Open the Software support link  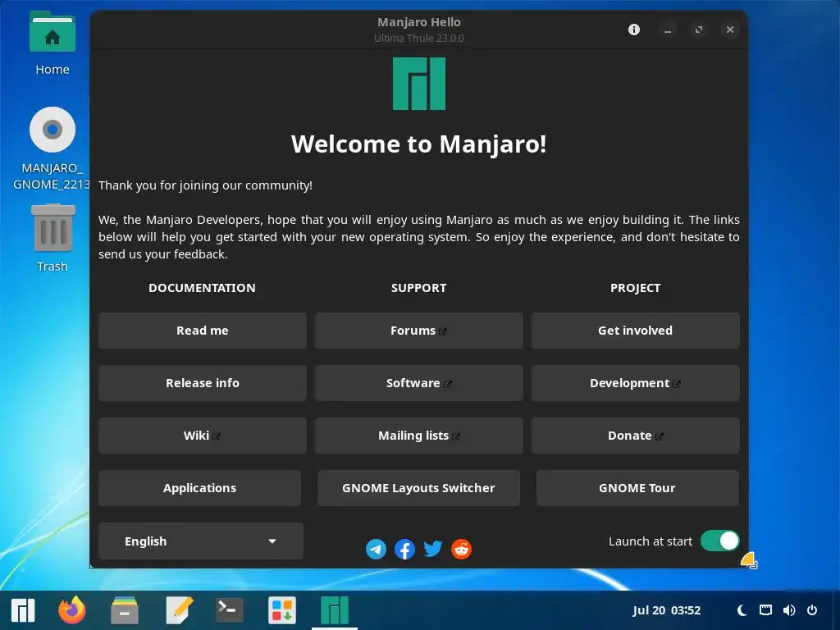tap(419, 383)
